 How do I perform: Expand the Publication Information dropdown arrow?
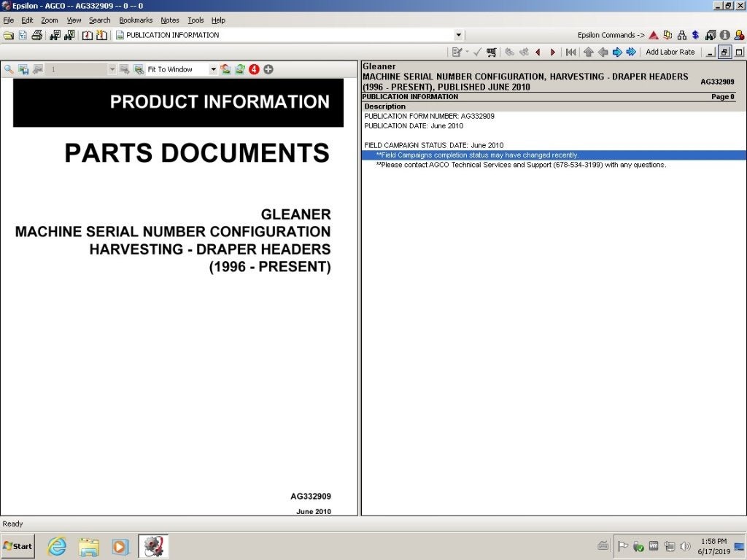(458, 35)
